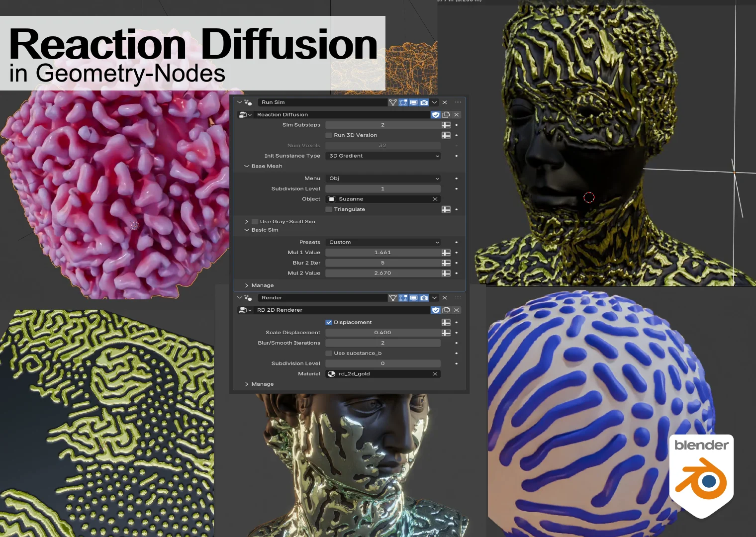This screenshot has width=756, height=537.
Task: Toggle edit mode display for Run Sim modifier
Action: pyautogui.click(x=403, y=102)
